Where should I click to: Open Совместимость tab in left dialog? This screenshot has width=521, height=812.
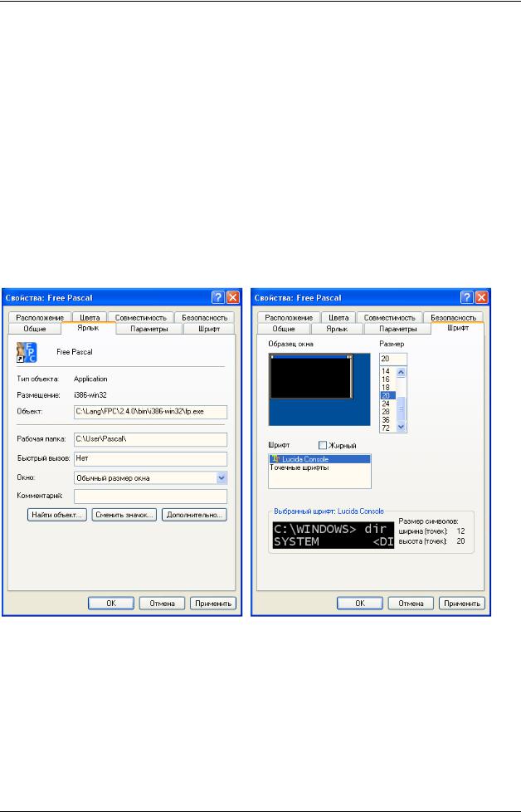(141, 317)
